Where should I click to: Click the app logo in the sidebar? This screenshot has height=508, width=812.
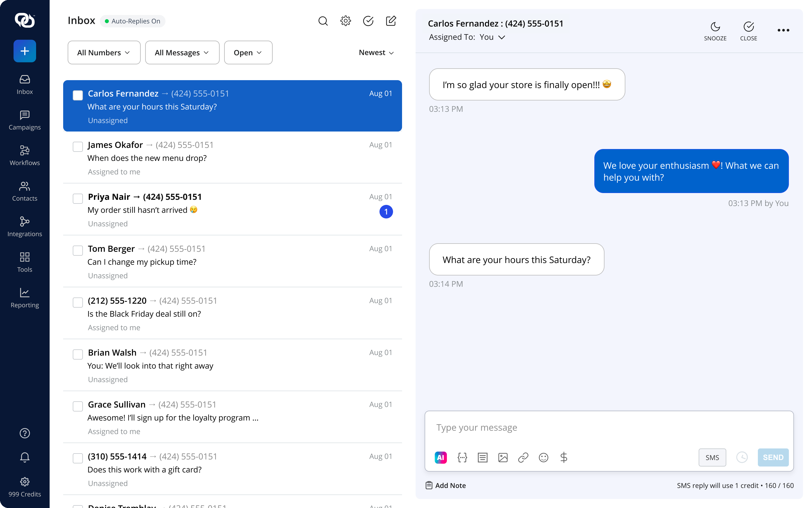[25, 20]
